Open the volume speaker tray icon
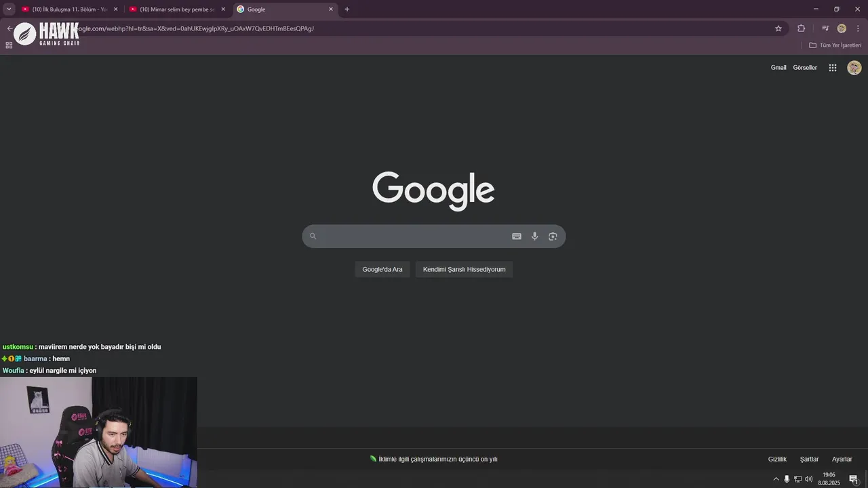 coord(808,479)
